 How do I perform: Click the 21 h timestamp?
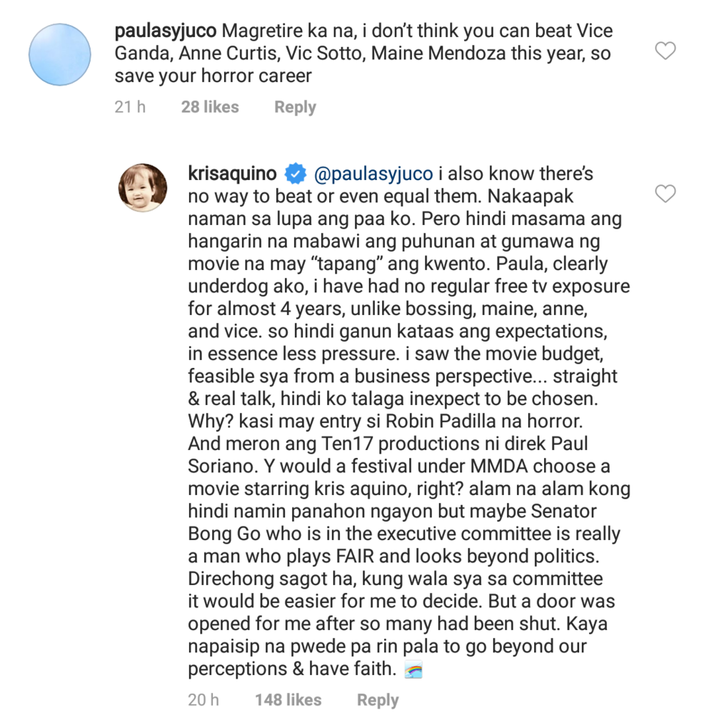[x=130, y=106]
